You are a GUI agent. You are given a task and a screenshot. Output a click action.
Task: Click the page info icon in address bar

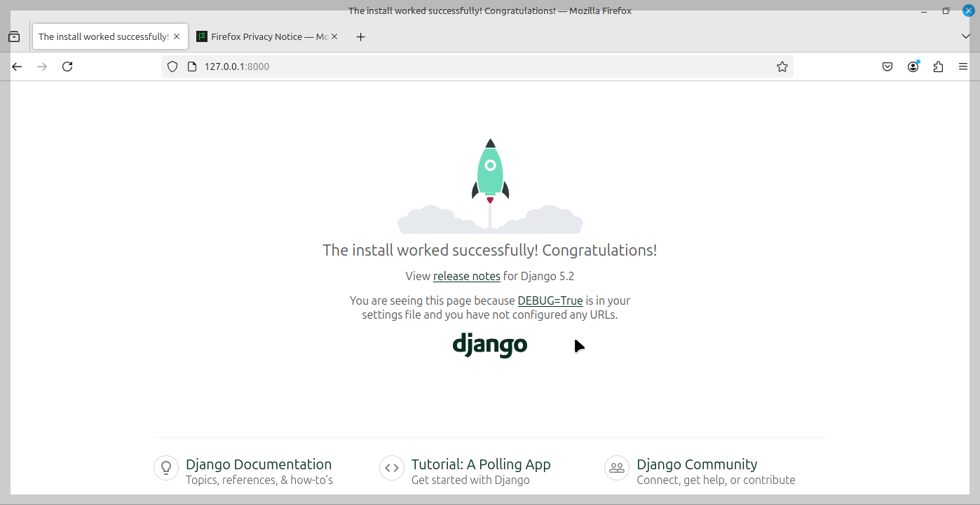[192, 67]
